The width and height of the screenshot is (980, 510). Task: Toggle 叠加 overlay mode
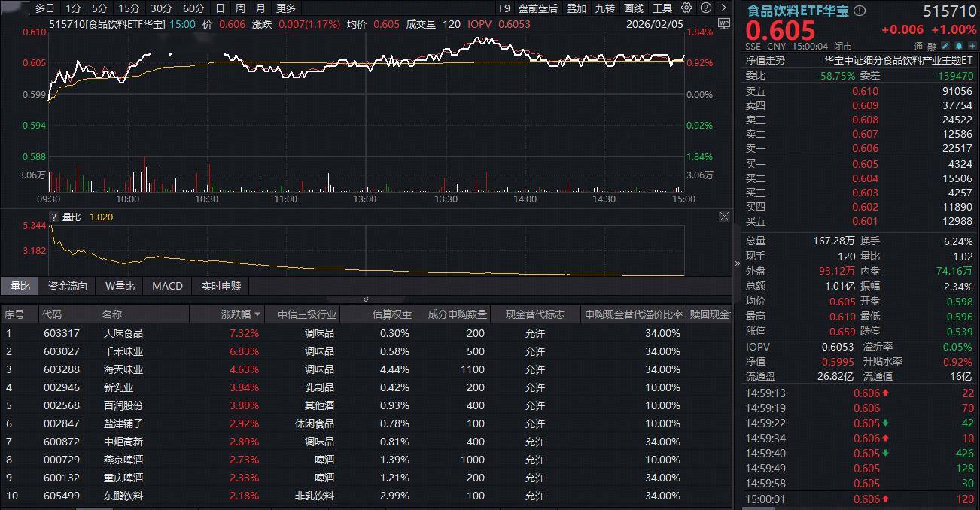[x=576, y=8]
